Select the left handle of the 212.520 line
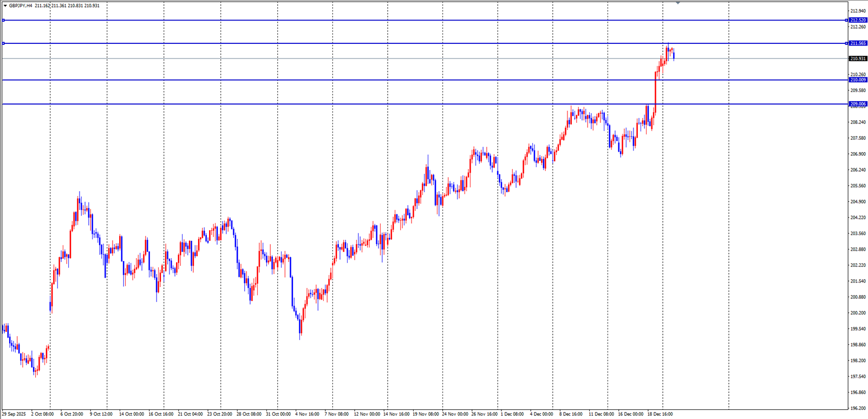 [3, 20]
